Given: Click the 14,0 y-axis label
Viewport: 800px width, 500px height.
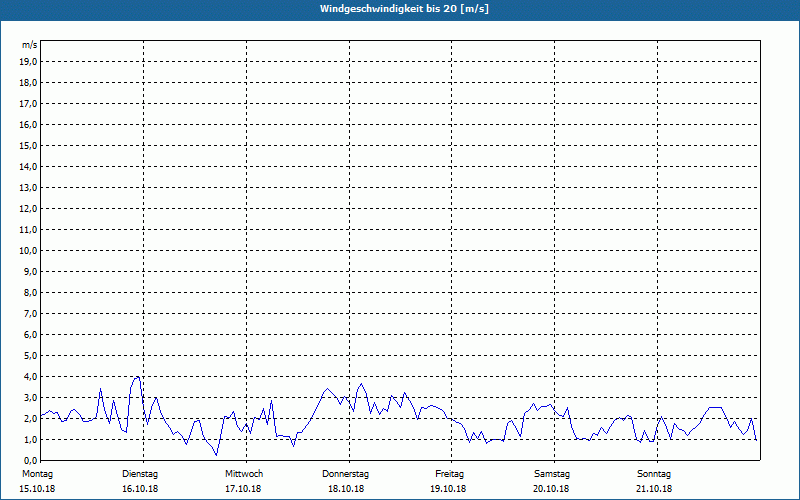Looking at the screenshot, I should [x=28, y=166].
